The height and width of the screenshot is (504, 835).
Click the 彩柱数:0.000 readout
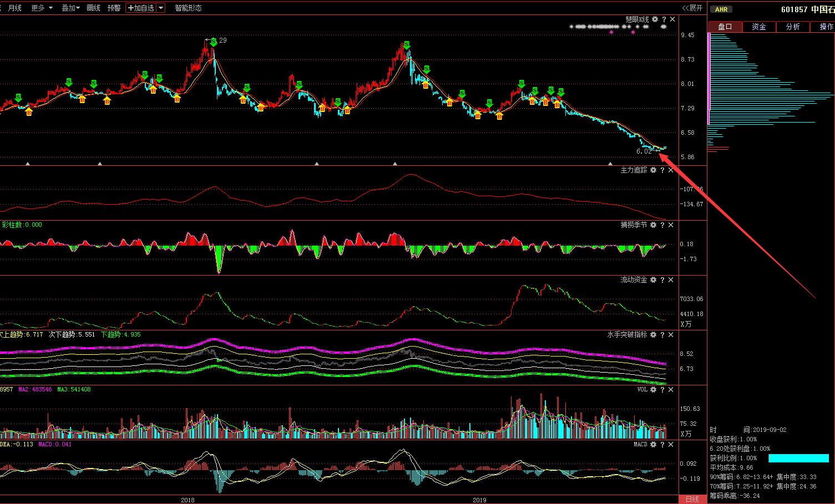pos(22,225)
